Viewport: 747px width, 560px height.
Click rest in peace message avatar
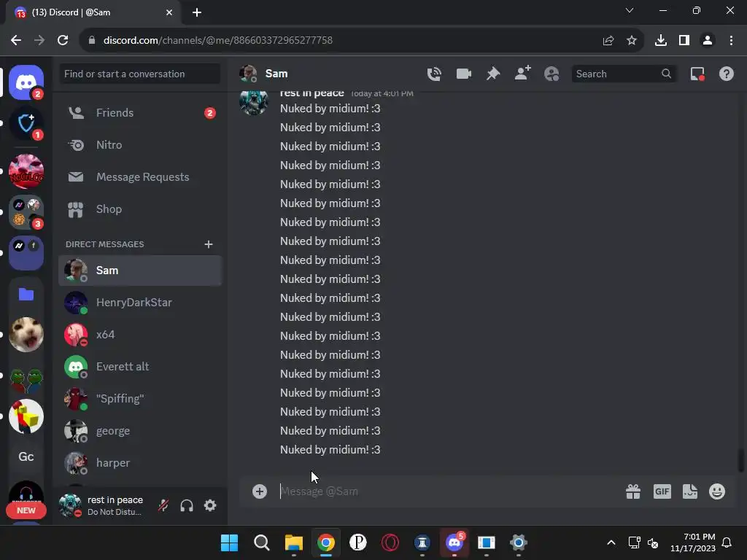[x=254, y=101]
